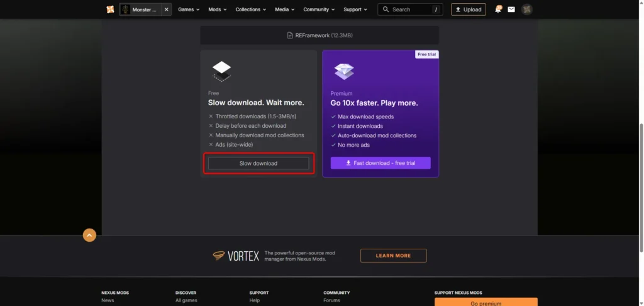Screen dimensions: 644x306
Task: Click the free tier layered-box icon
Action: pyautogui.click(x=221, y=72)
